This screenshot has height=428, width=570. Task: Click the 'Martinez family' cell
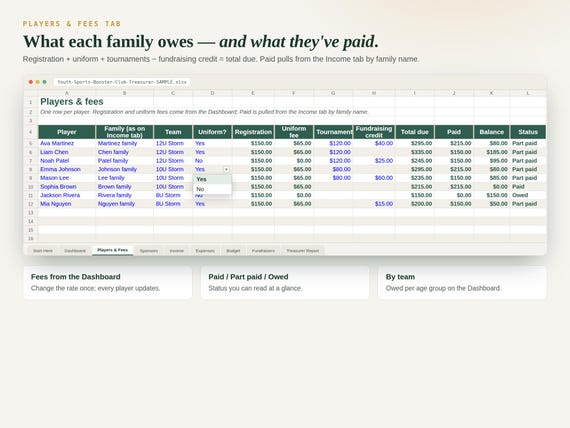tap(124, 143)
